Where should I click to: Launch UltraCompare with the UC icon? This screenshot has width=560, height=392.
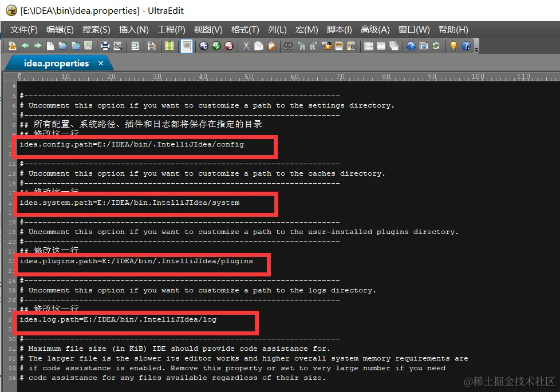(204, 46)
